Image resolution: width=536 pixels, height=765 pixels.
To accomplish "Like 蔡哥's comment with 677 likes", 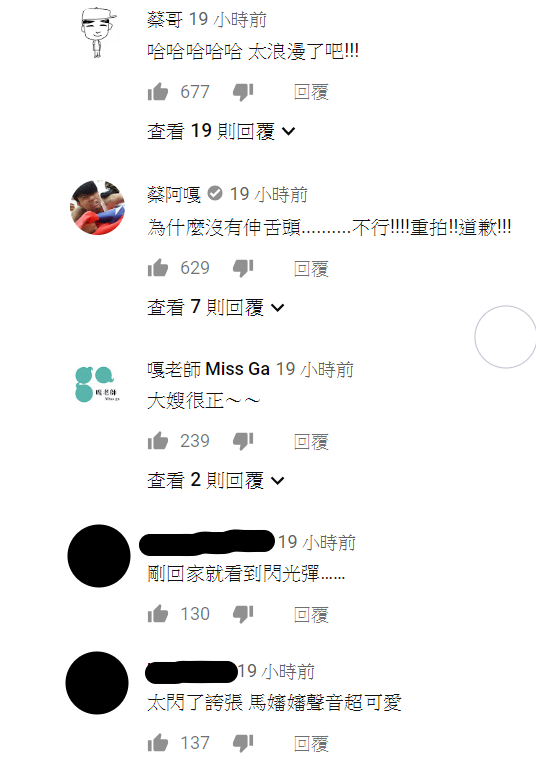I will (158, 91).
